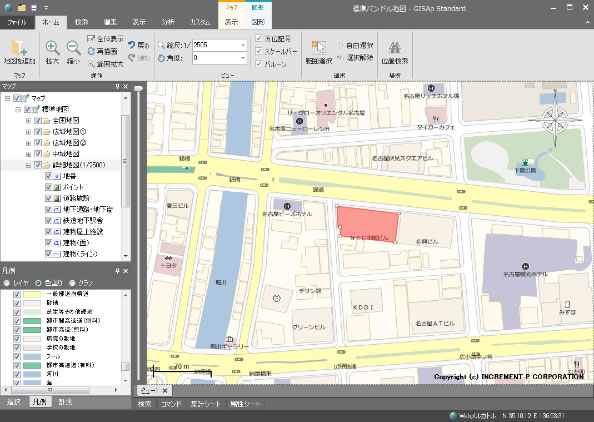Select the グラフ radio button in legend

[72, 283]
